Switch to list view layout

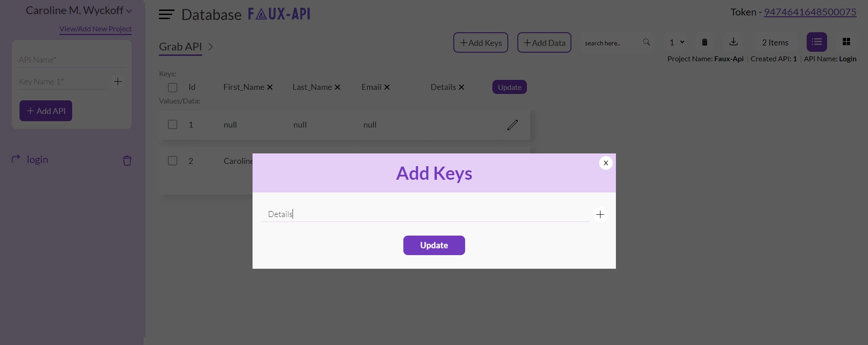pos(816,42)
